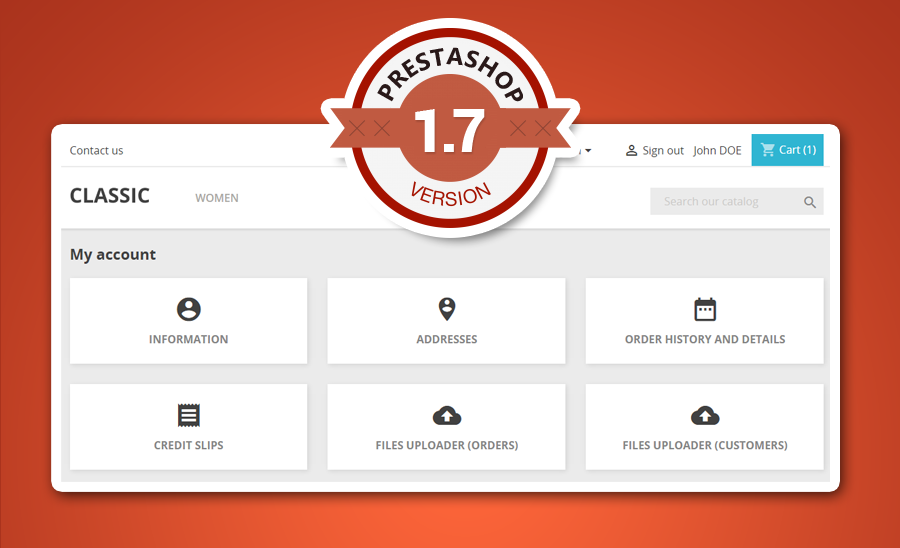Expand the dropdown arrow left of Sign out
Image resolution: width=900 pixels, height=548 pixels.
point(588,150)
